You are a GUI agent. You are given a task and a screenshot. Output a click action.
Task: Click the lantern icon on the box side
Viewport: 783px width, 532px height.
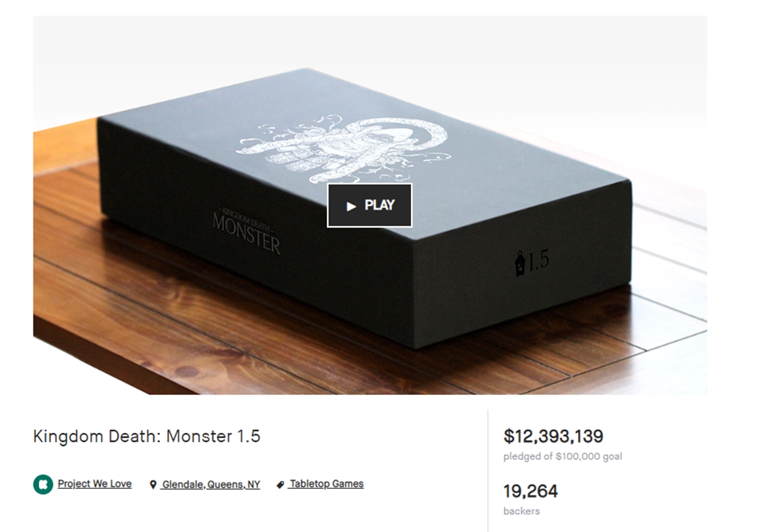520,262
